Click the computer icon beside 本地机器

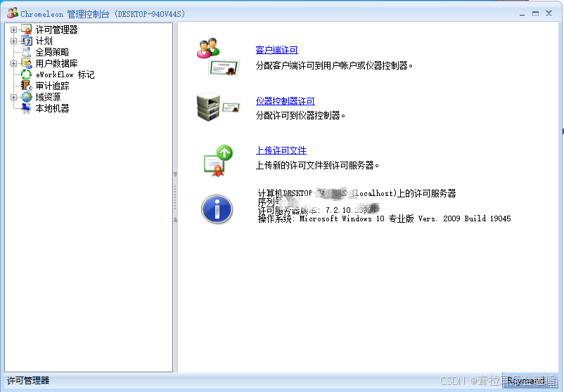(x=26, y=107)
